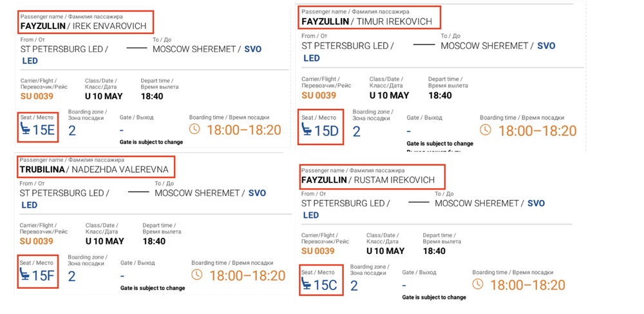Click the SVO airport code on Timur's pass

[x=546, y=46]
